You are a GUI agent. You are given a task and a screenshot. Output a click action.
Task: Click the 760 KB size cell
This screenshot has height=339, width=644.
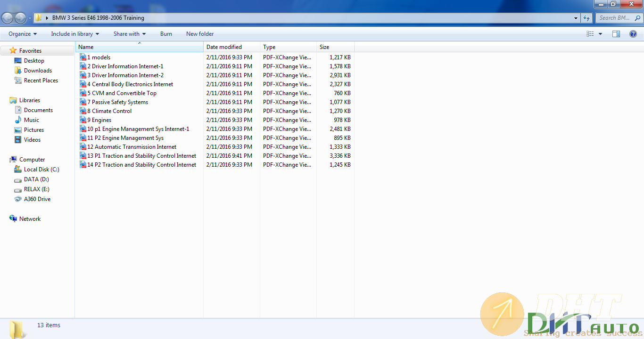(x=341, y=93)
